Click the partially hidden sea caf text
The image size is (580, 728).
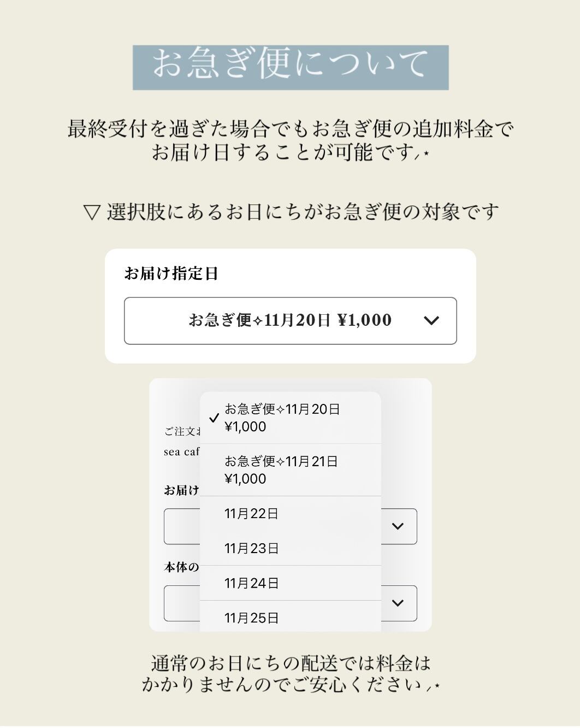[182, 452]
